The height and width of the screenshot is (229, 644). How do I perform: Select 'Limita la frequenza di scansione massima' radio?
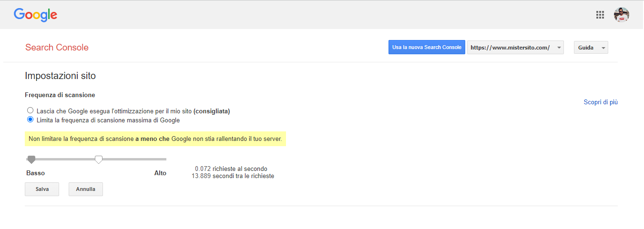coord(31,119)
